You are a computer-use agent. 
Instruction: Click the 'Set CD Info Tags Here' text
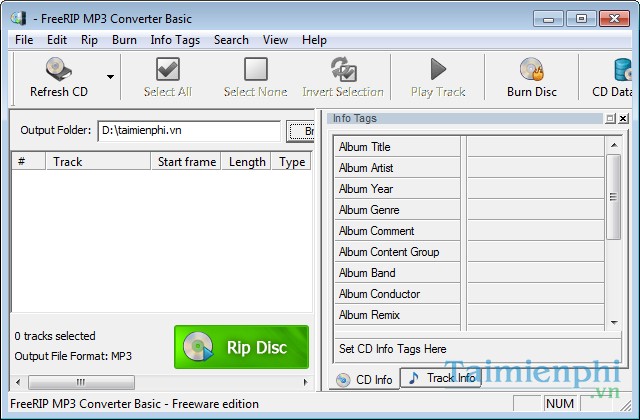point(393,349)
